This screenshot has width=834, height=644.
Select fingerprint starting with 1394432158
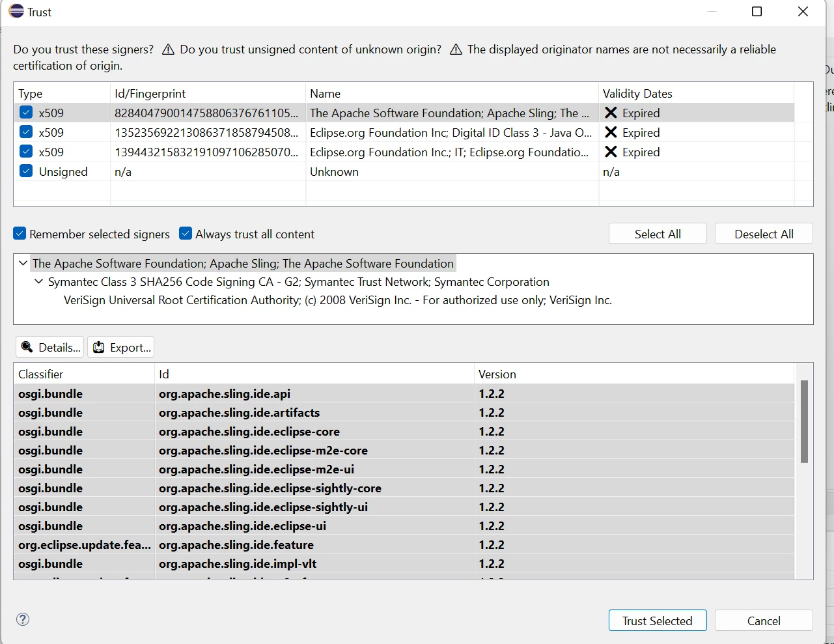pos(206,152)
